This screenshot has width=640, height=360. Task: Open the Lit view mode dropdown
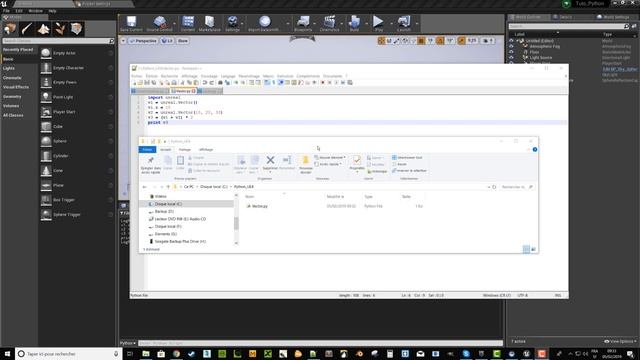tap(167, 41)
